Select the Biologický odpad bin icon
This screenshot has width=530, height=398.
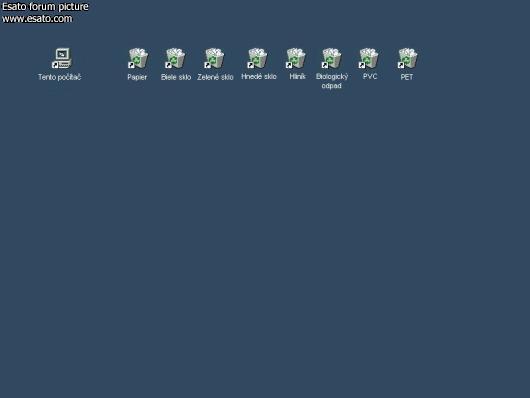coord(332,58)
